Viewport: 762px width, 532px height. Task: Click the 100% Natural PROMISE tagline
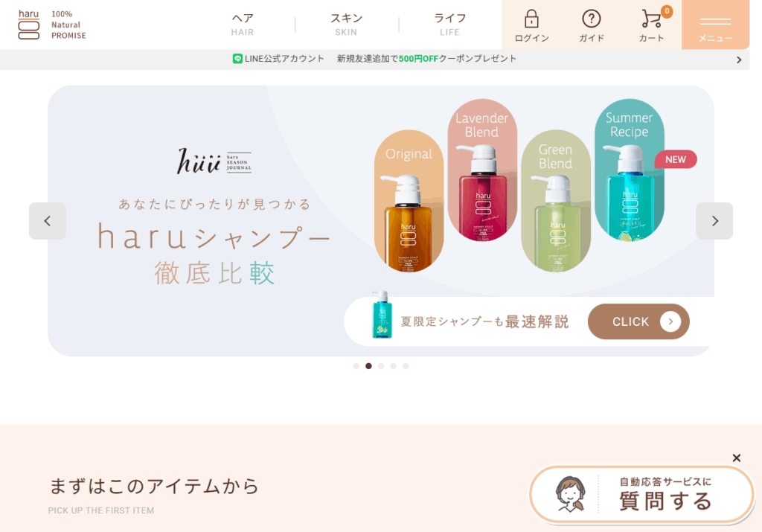point(68,25)
